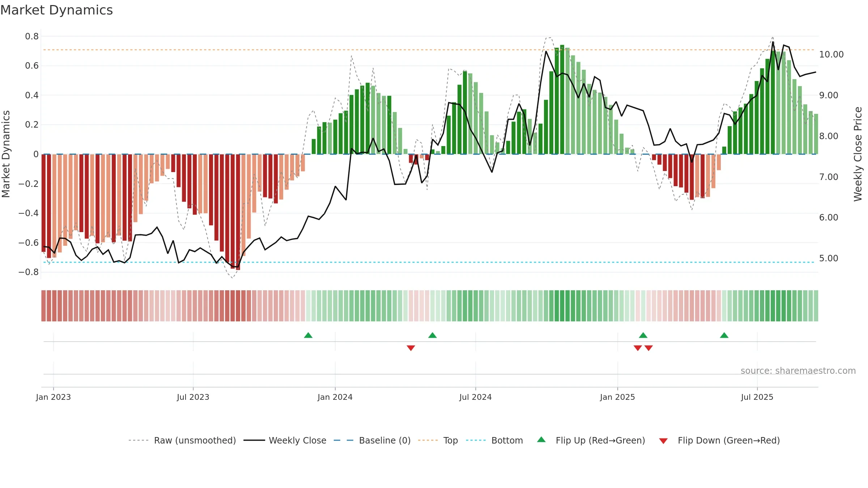This screenshot has height=488, width=868.
Task: Click the red Flip Down legend triangle icon
Action: tap(663, 441)
